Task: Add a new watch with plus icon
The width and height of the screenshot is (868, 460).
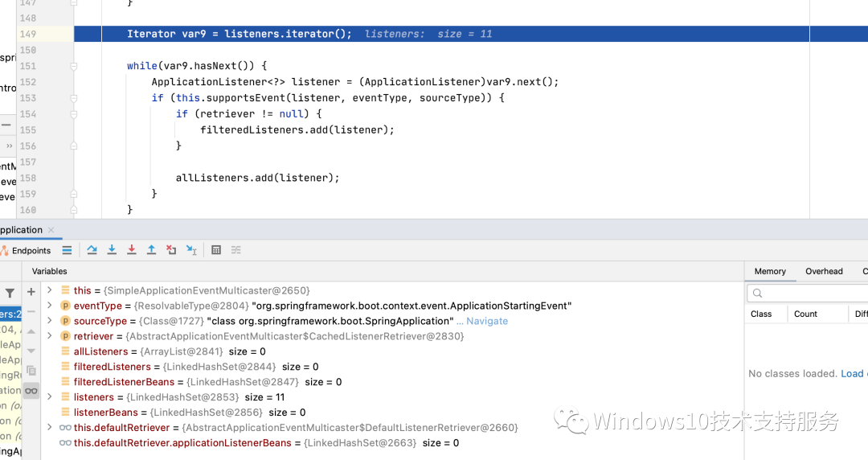Action: point(31,291)
